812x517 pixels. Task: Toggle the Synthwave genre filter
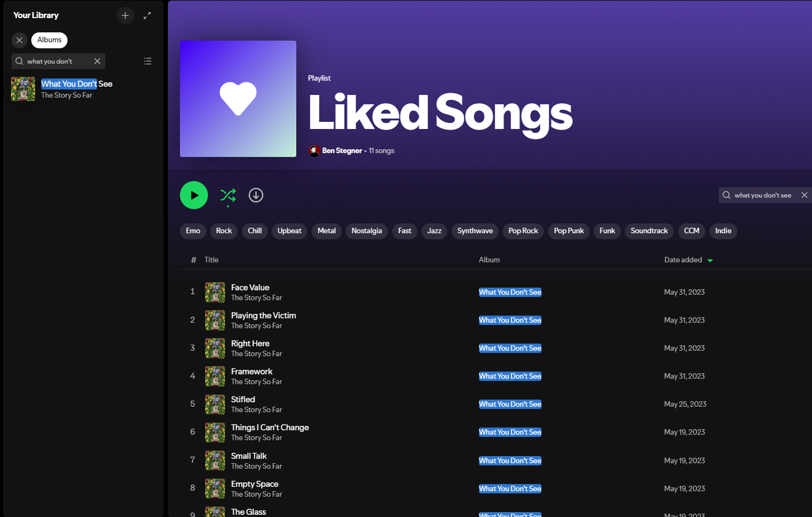475,231
